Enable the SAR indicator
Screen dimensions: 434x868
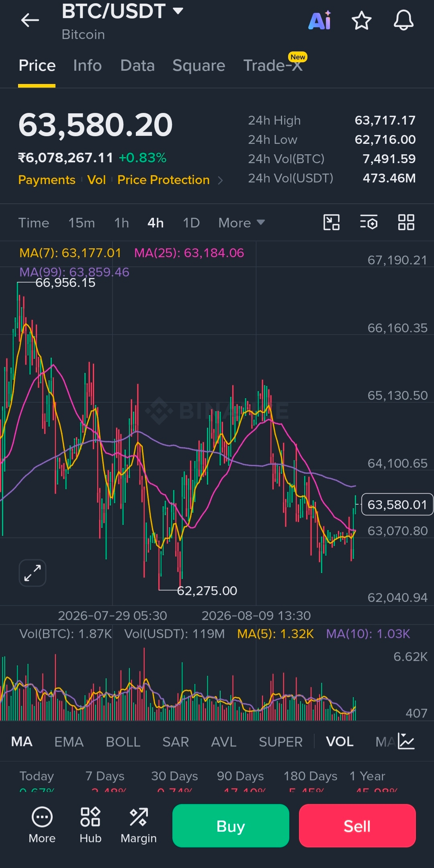176,741
